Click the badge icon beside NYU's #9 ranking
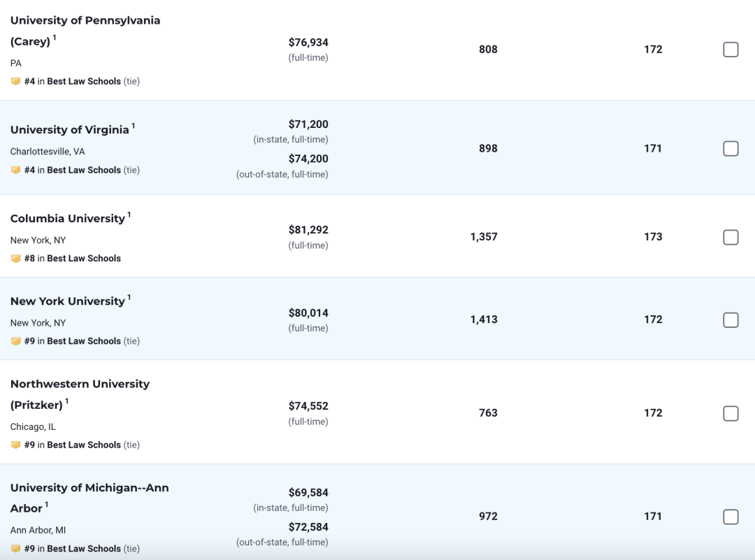 click(15, 341)
